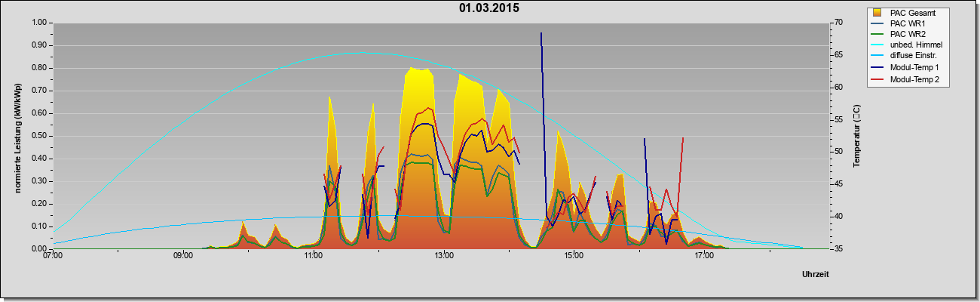The image size is (980, 302).
Task: Click the 17:00 tick on time axis
Action: [x=704, y=256]
